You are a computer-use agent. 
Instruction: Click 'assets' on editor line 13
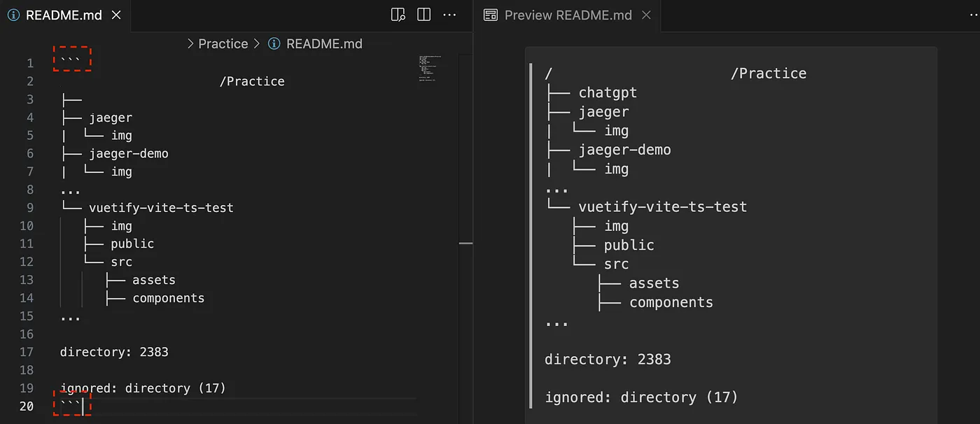(x=154, y=280)
